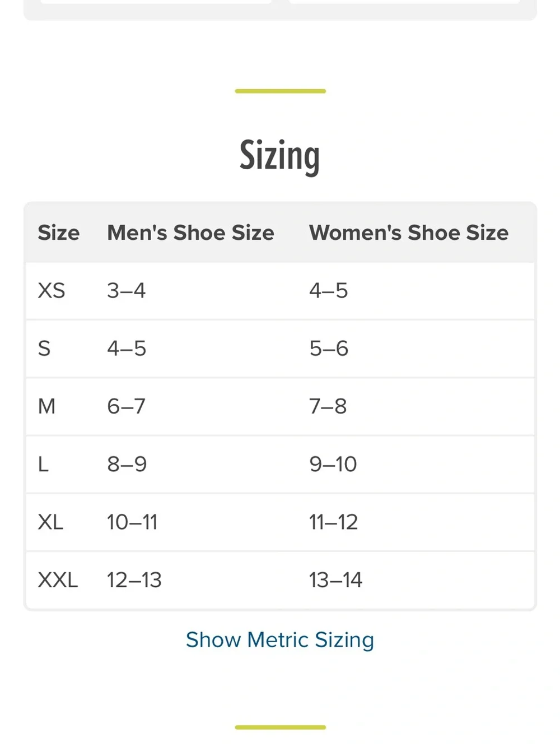
Task: Select the S size row label
Action: point(44,348)
